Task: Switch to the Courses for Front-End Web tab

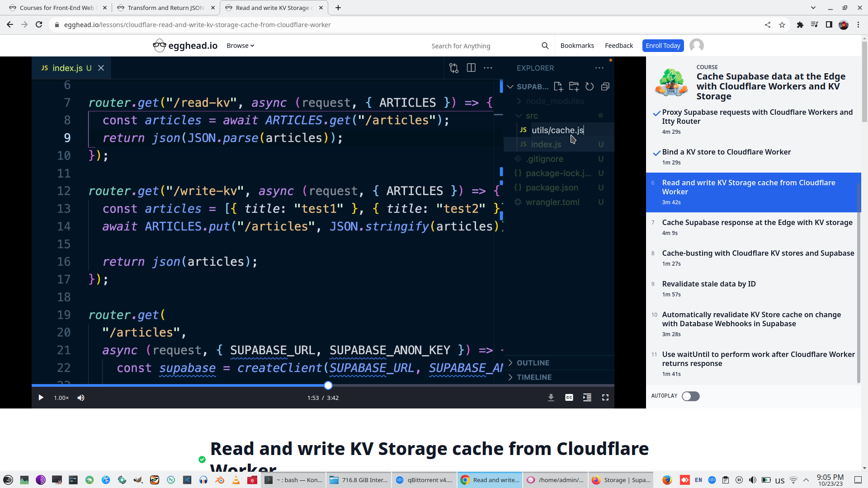Action: point(57,8)
